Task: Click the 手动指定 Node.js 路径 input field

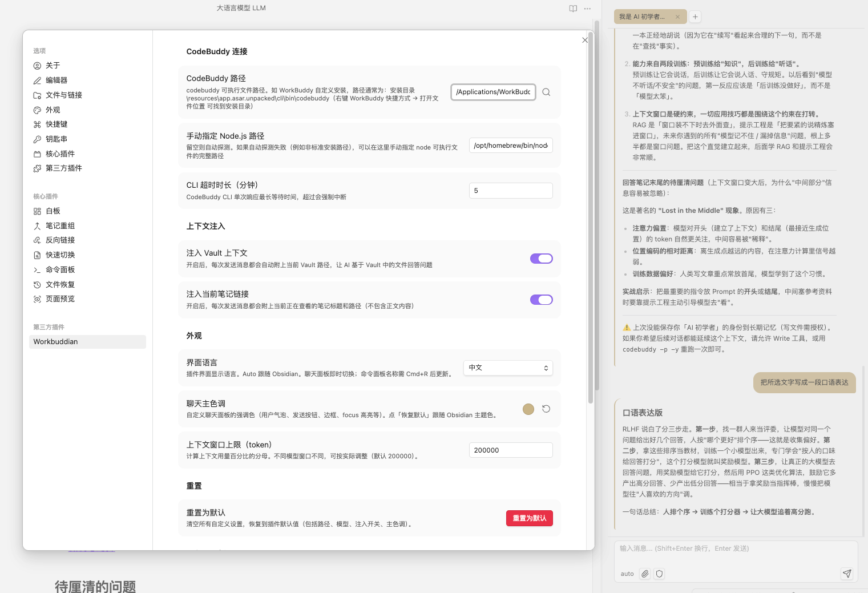Action: (511, 146)
